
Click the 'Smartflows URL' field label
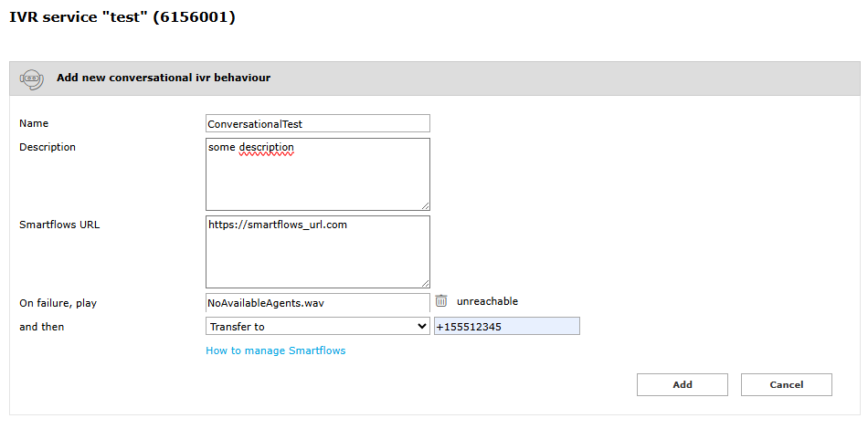coord(59,225)
